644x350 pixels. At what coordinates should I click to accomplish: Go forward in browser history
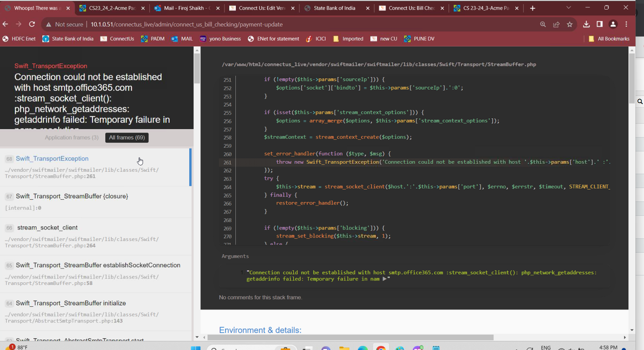(18, 24)
